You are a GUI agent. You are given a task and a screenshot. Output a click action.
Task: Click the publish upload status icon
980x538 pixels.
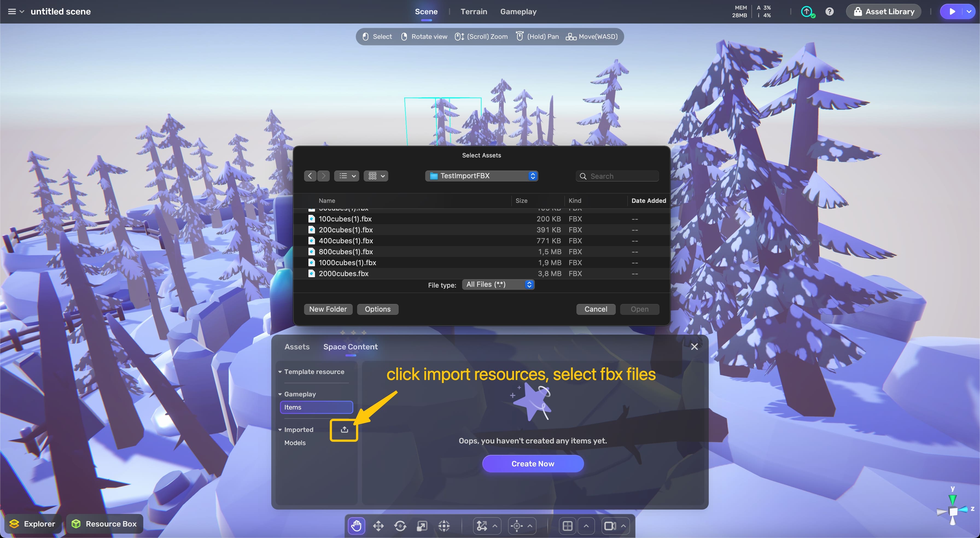tap(807, 11)
